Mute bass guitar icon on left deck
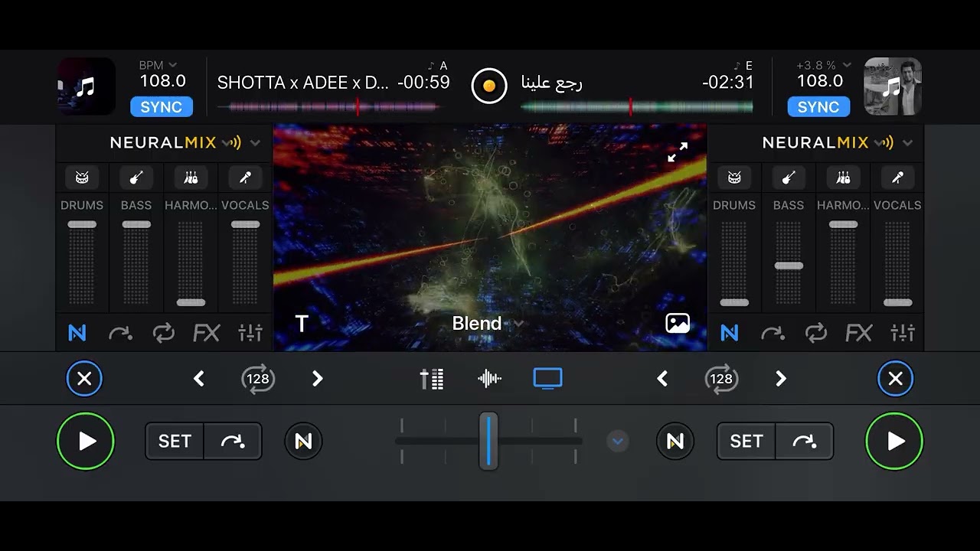Image resolution: width=980 pixels, height=551 pixels. coord(136,178)
